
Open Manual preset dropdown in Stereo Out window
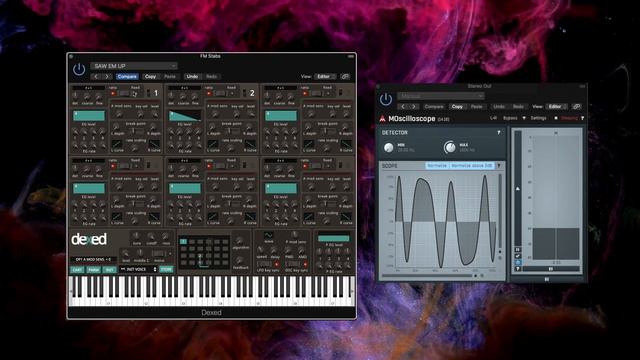pos(441,96)
